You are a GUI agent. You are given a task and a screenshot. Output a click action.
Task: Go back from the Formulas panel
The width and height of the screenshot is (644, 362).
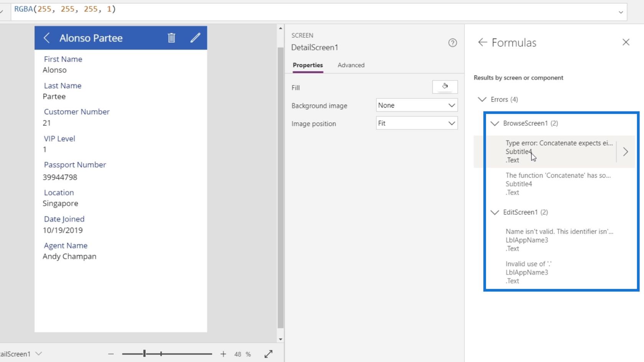click(482, 42)
